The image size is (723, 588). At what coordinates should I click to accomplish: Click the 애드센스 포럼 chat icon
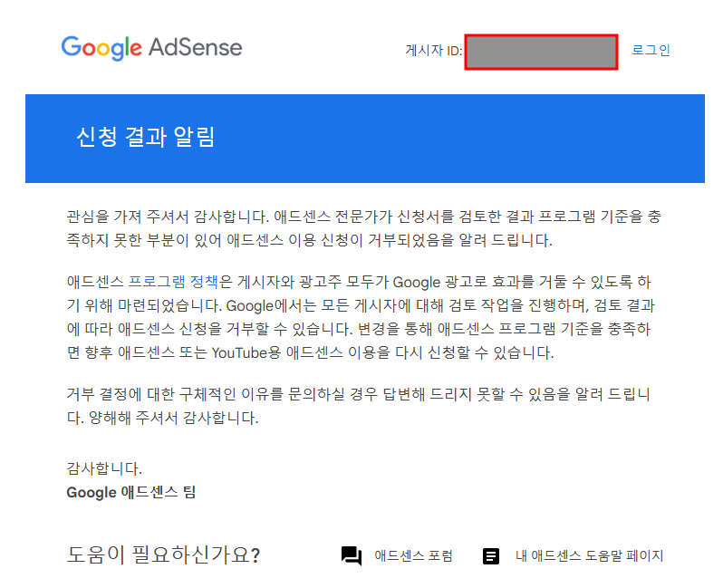click(x=352, y=555)
